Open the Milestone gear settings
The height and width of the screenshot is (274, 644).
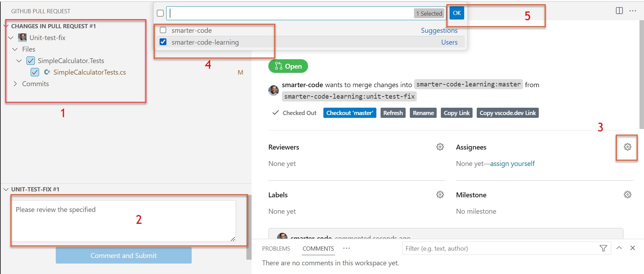click(628, 195)
